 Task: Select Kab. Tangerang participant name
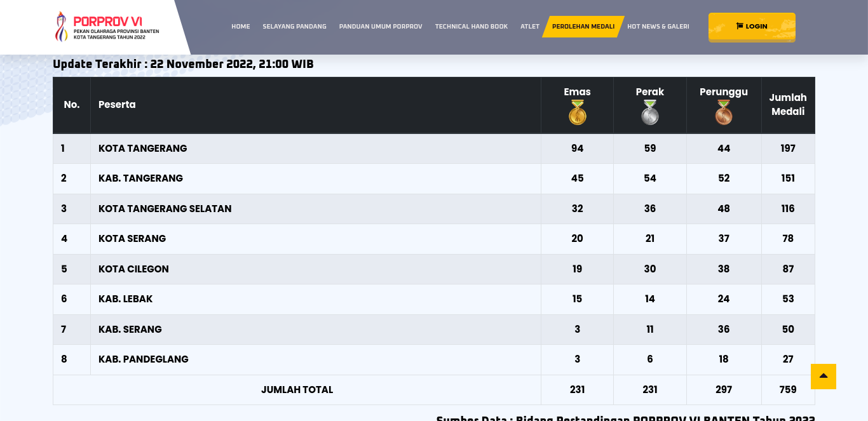click(x=140, y=178)
